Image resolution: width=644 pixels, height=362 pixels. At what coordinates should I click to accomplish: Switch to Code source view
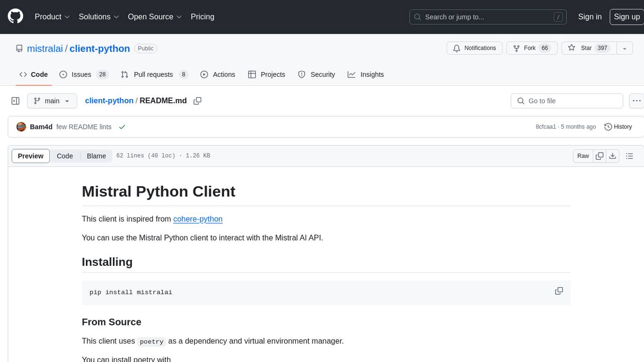65,156
